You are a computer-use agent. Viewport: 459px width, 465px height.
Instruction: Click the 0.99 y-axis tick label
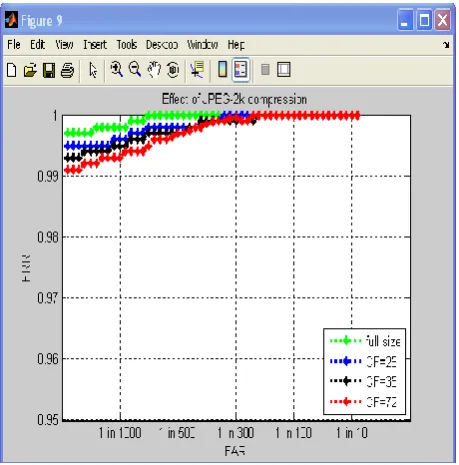pyautogui.click(x=48, y=176)
